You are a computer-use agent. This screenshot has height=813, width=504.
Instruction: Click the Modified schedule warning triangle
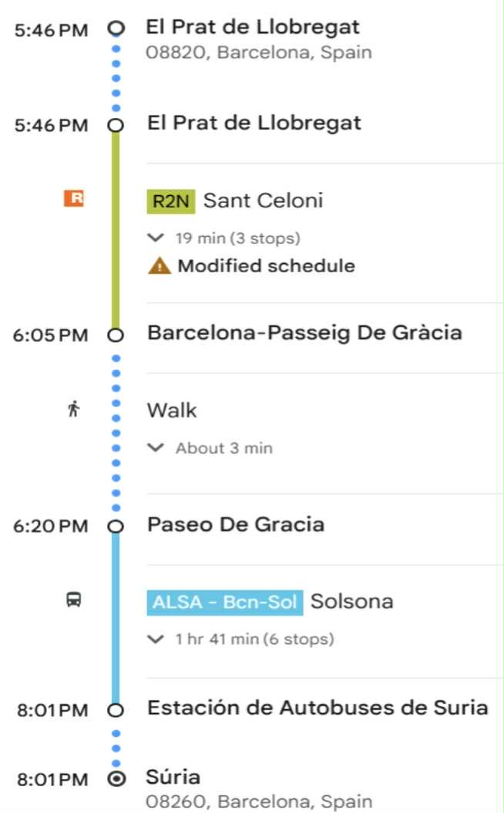pyautogui.click(x=160, y=266)
